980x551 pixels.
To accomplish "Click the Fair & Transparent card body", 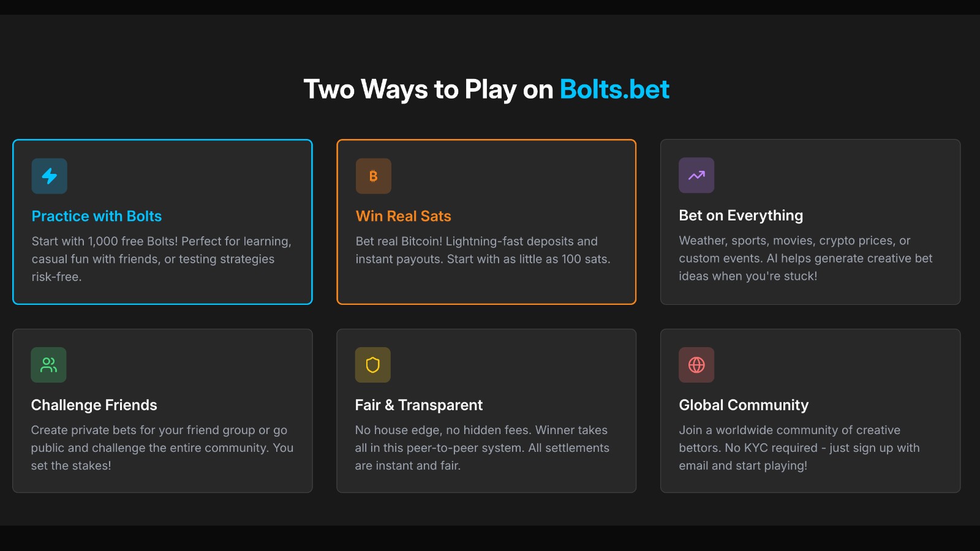I will coord(486,410).
